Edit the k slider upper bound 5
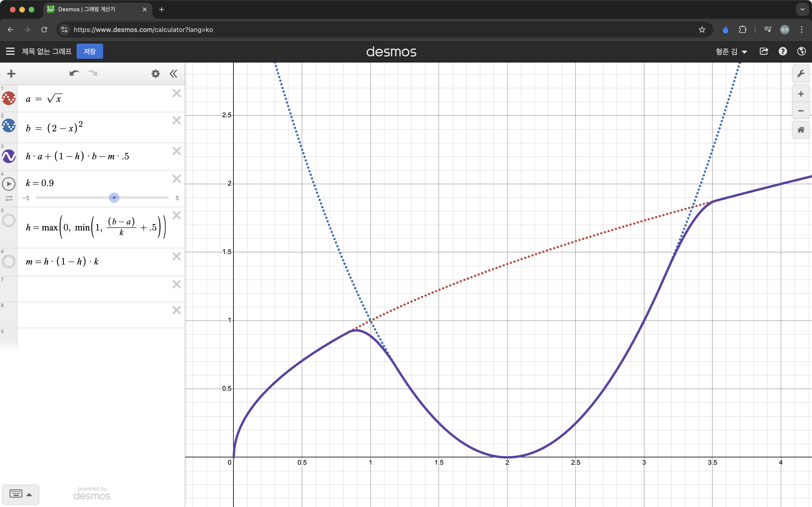The width and height of the screenshot is (812, 507). pos(177,198)
